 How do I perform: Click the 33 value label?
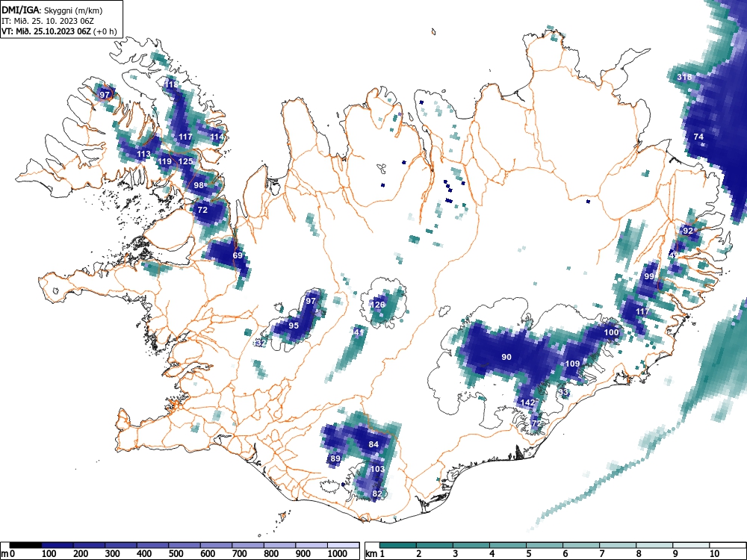point(563,393)
